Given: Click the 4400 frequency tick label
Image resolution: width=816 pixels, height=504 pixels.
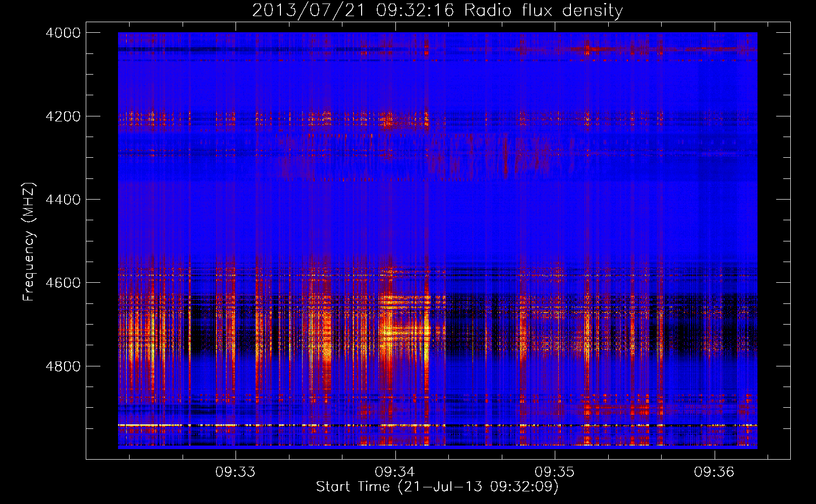Looking at the screenshot, I should (x=63, y=200).
